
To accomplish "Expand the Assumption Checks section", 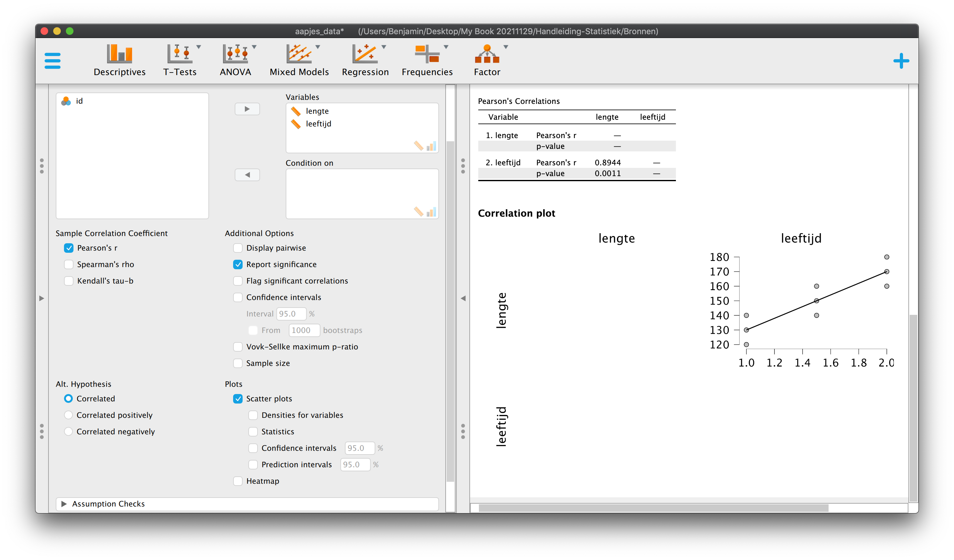I will tap(247, 504).
